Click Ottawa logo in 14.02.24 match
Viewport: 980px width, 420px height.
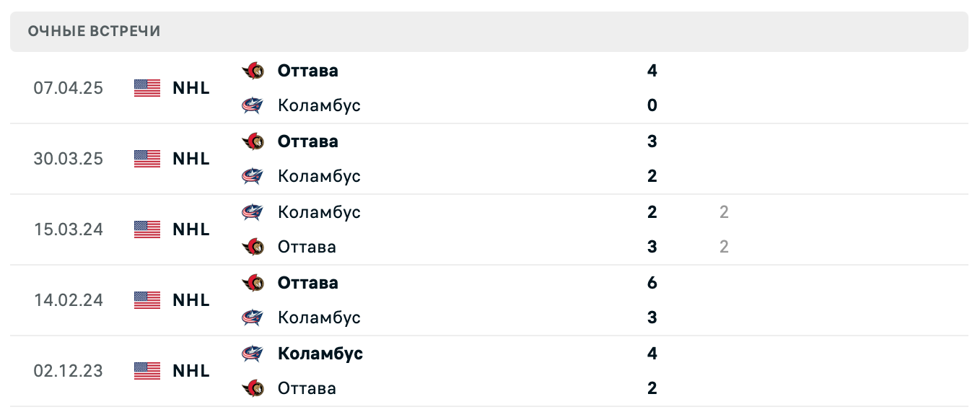tap(253, 283)
